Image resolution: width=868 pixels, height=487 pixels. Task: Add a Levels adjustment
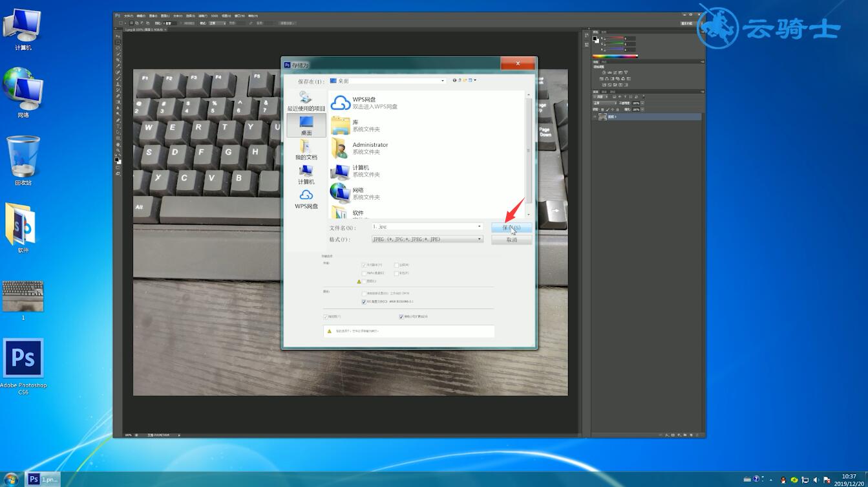coord(609,72)
